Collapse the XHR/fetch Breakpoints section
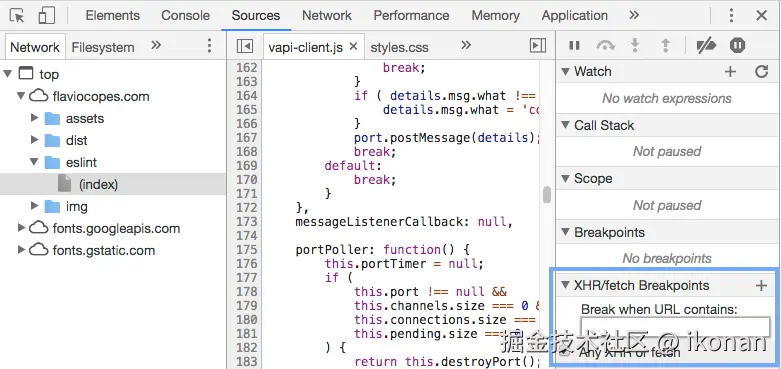Viewport: 781px width, 369px height. [565, 285]
